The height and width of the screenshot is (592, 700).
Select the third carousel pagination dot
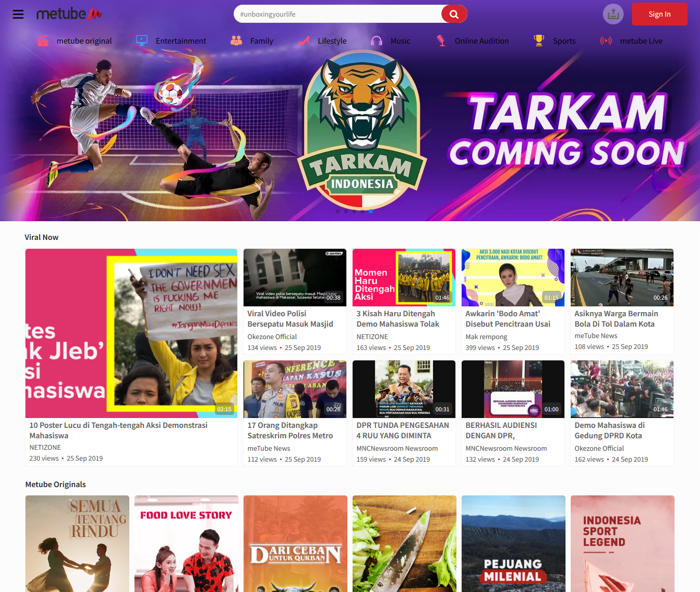[354, 211]
